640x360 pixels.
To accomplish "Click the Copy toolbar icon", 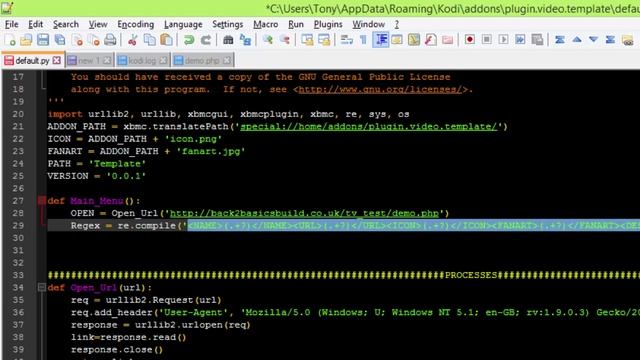I will click(150, 40).
